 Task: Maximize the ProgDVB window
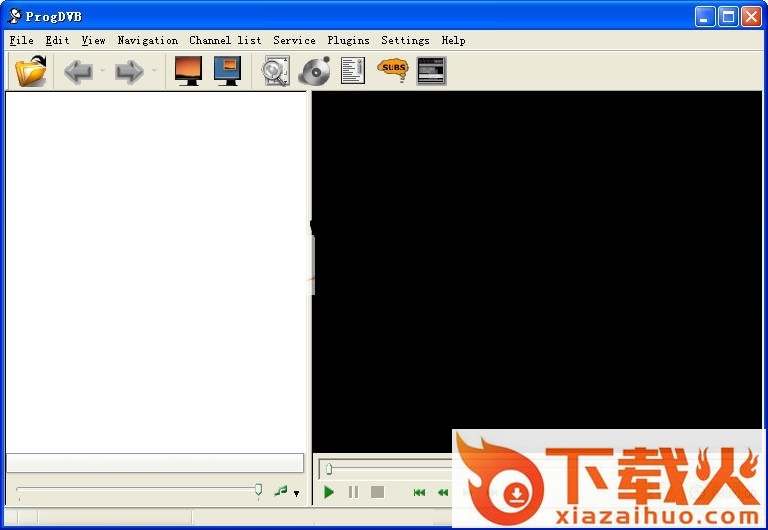[x=728, y=17]
